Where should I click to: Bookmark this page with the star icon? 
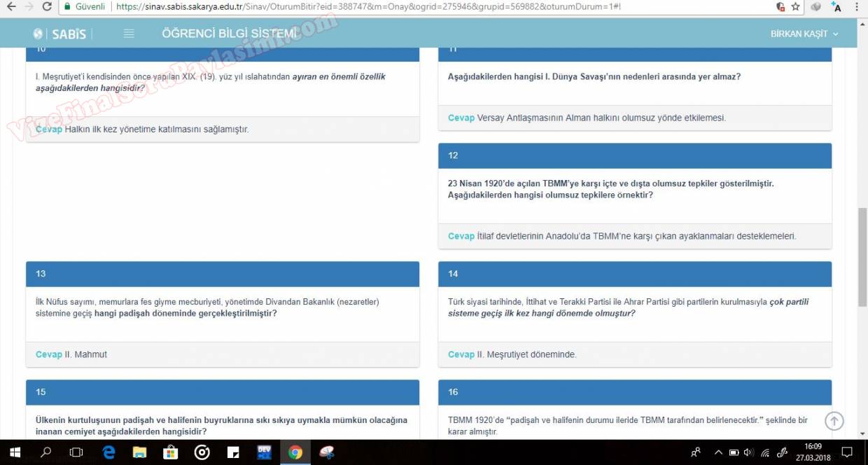click(796, 7)
